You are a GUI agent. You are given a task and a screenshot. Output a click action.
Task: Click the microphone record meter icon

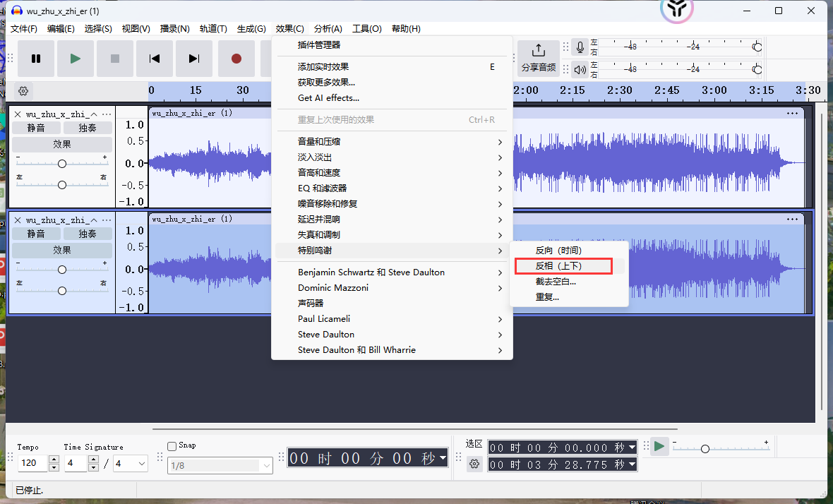click(x=580, y=47)
